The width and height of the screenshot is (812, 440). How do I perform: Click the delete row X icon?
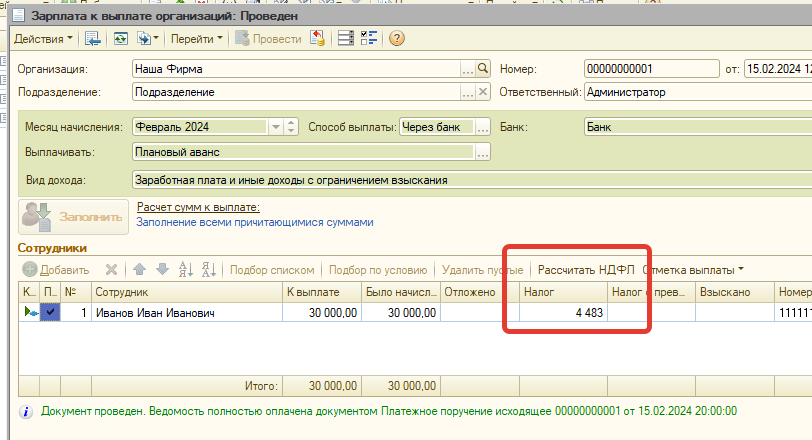coord(112,270)
